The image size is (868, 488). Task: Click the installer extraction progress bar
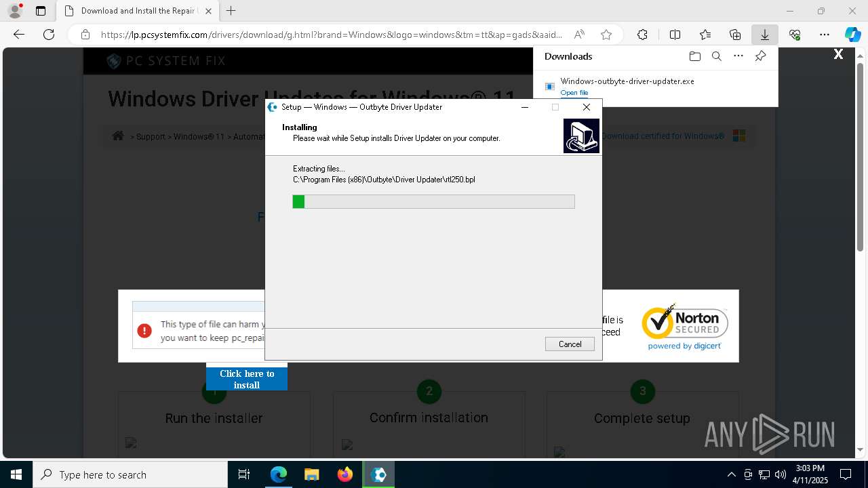tap(433, 201)
